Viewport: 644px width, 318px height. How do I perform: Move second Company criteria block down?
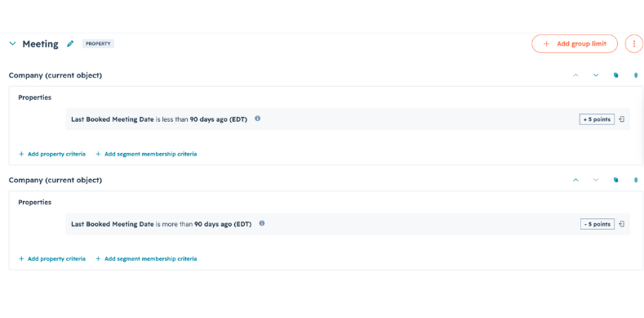[596, 180]
